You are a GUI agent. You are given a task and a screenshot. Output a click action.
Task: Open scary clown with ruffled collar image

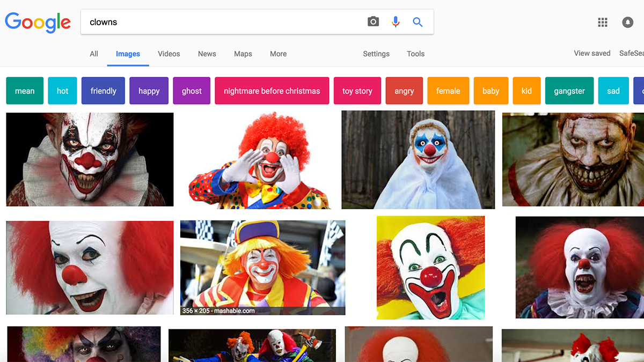coord(90,159)
